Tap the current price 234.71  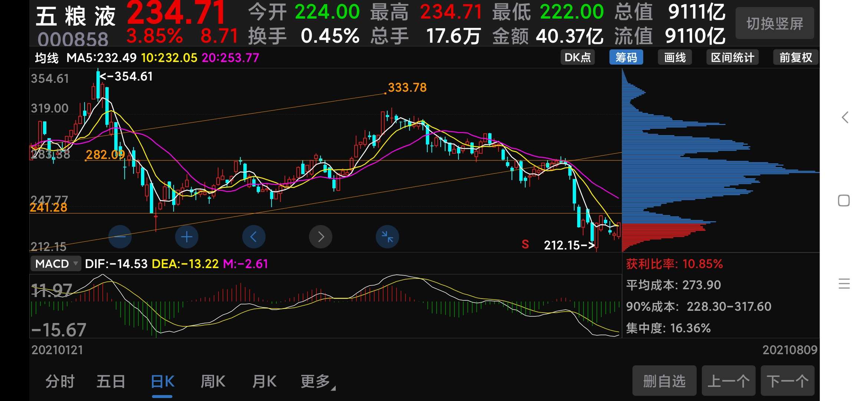(x=177, y=12)
